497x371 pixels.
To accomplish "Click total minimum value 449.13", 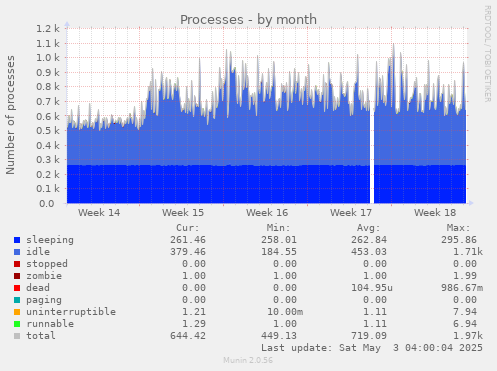I will (x=279, y=336).
